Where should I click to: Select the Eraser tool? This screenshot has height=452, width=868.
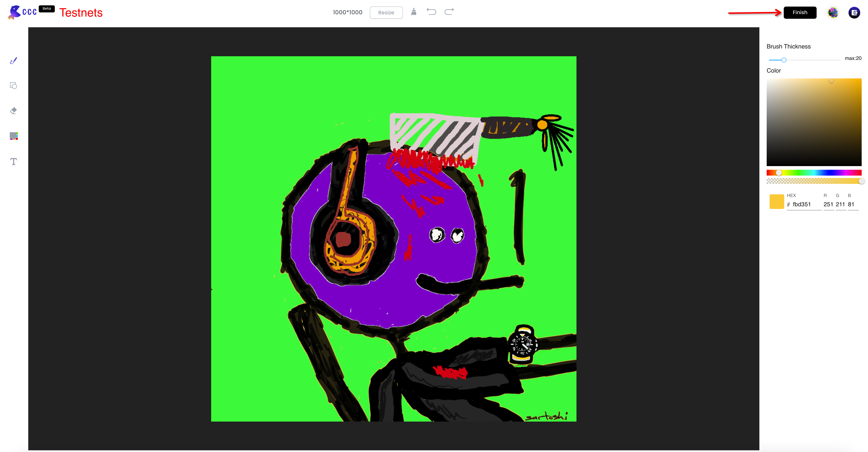click(x=13, y=111)
